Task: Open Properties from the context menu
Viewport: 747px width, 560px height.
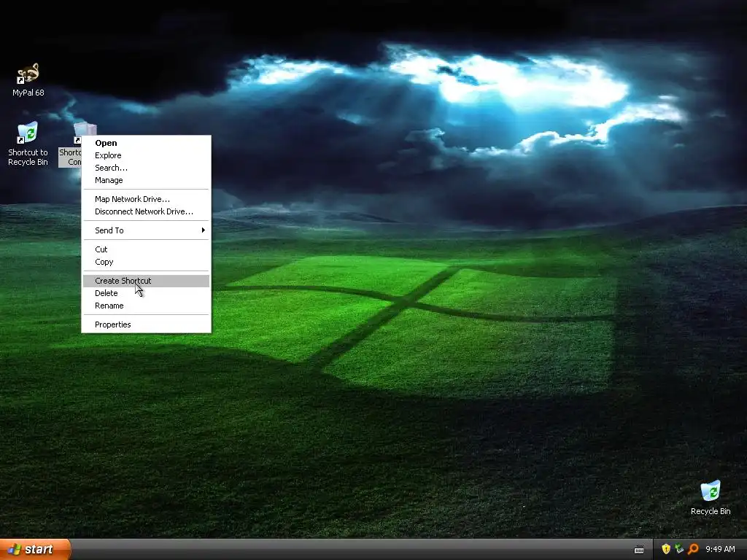Action: (x=146, y=324)
